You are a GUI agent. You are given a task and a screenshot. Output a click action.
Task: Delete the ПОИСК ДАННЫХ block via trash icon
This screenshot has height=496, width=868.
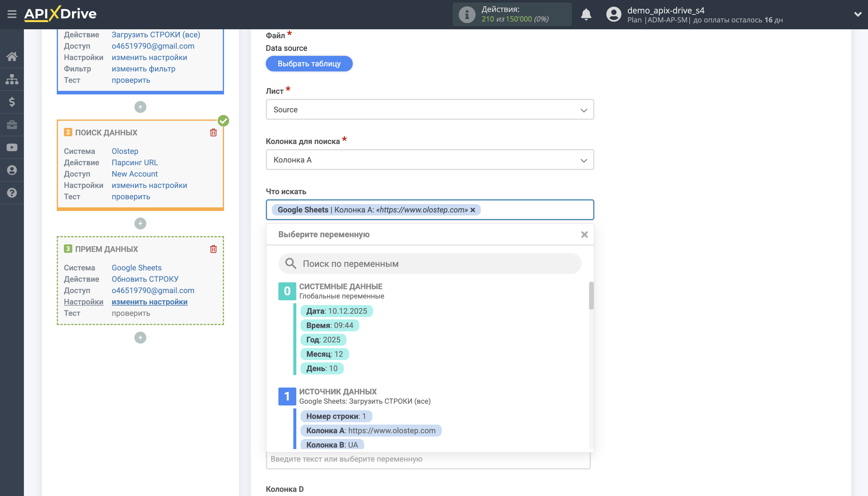click(x=214, y=133)
